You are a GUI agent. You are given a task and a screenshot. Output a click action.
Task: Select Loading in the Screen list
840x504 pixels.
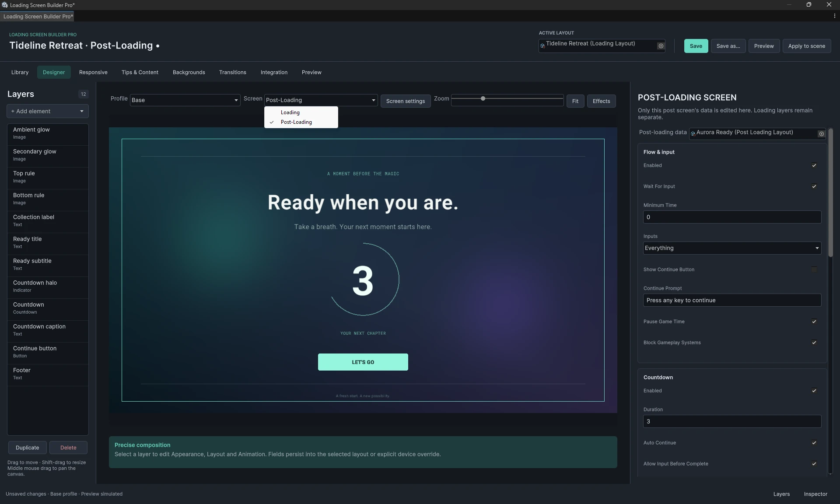pos(301,112)
